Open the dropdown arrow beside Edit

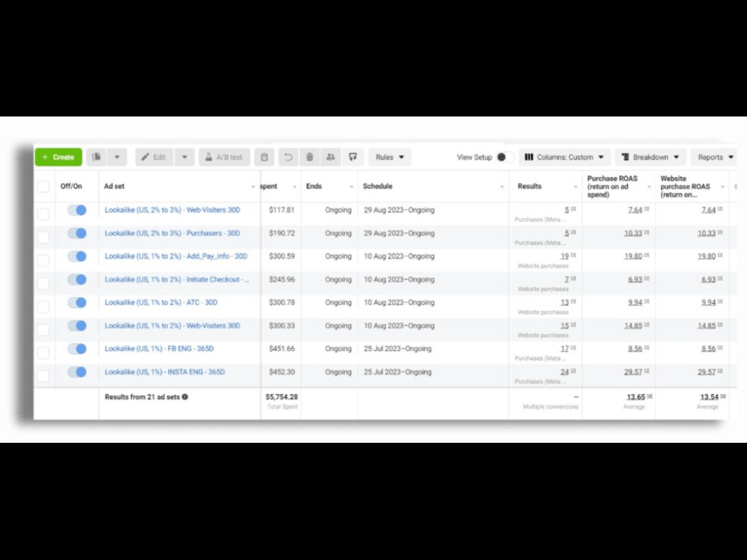tap(185, 157)
